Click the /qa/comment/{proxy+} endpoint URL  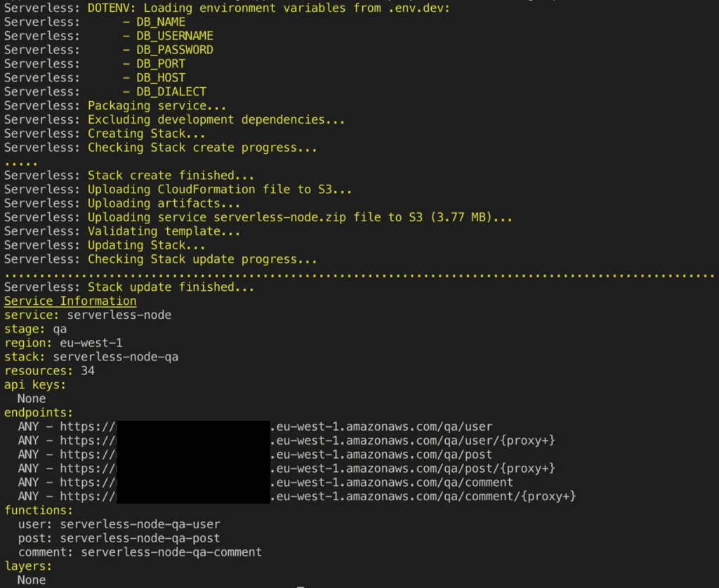tap(425, 497)
